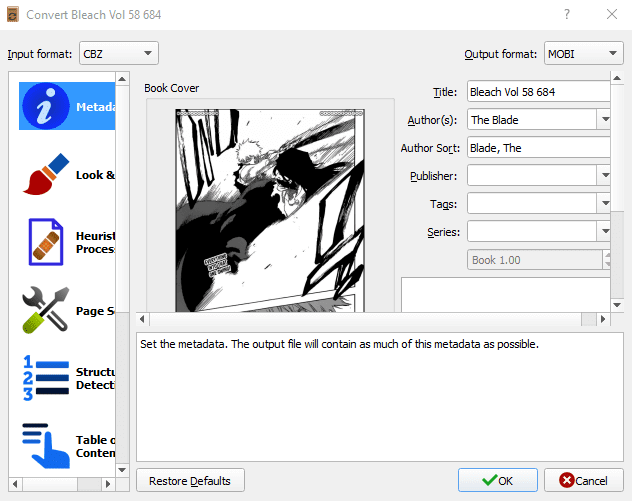Click the sidebar scroll down arrow
Image resolution: width=632 pixels, height=501 pixels.
click(x=122, y=470)
